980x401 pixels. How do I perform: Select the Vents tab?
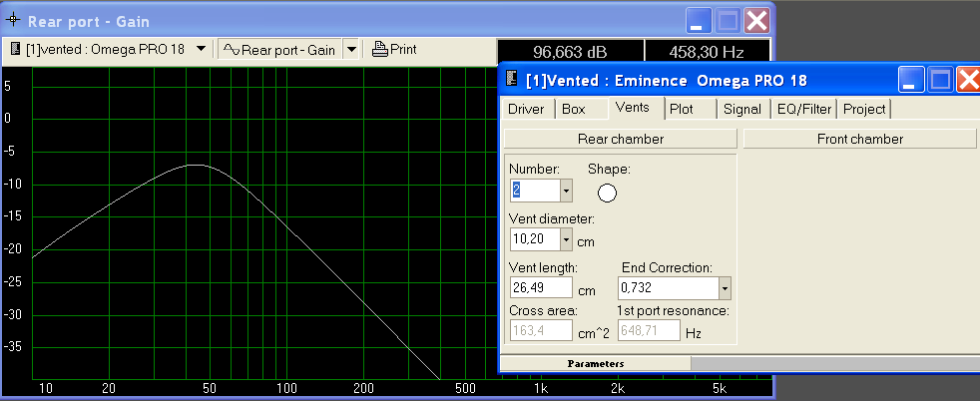point(635,108)
